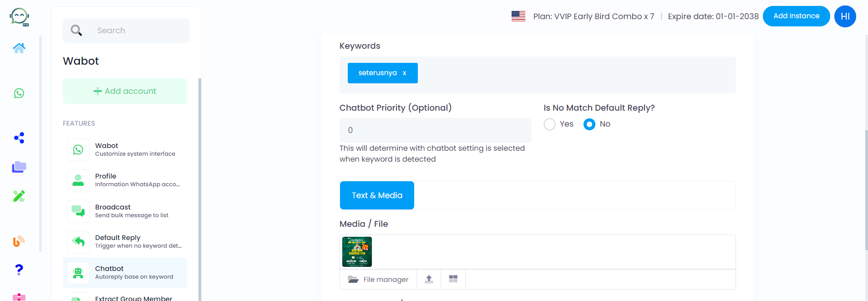The width and height of the screenshot is (868, 301).
Task: Open the media gallery grid icon
Action: 453,279
